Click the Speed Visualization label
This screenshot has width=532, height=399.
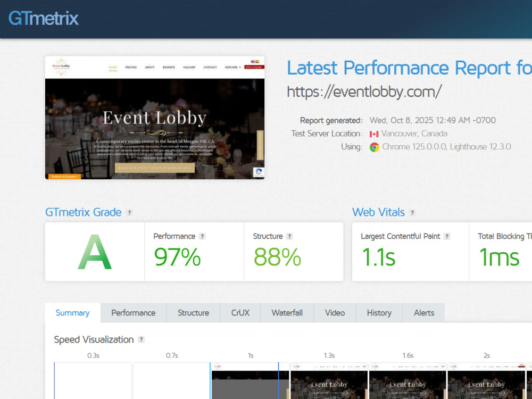[94, 339]
